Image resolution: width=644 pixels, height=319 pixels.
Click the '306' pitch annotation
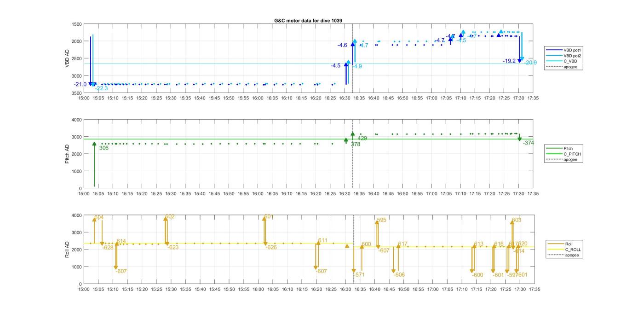click(x=104, y=148)
